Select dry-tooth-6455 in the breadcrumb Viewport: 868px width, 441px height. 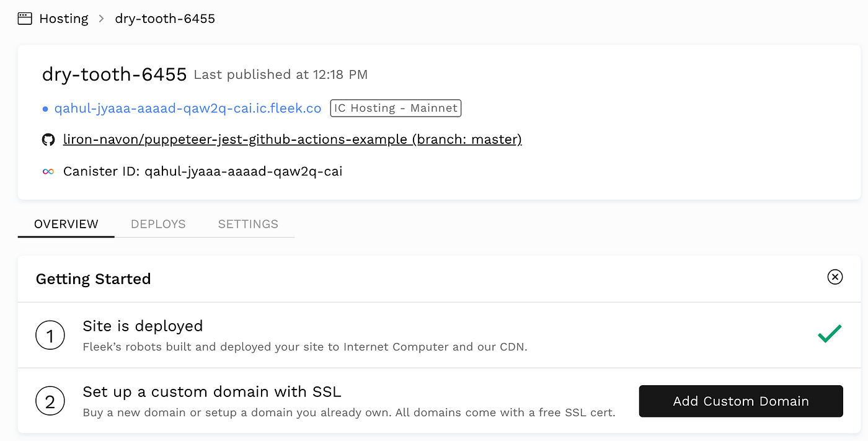[x=165, y=19]
